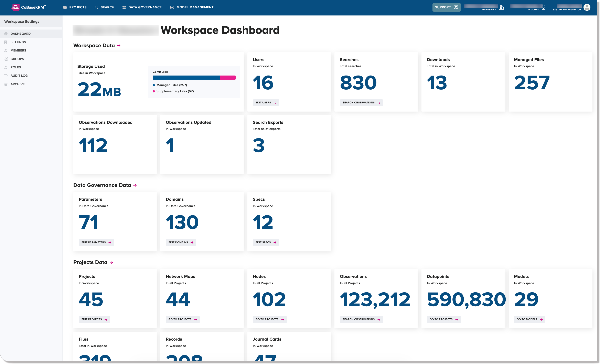The width and height of the screenshot is (600, 364).
Task: Click the pink Supplementary Files legend dot
Action: (x=154, y=91)
